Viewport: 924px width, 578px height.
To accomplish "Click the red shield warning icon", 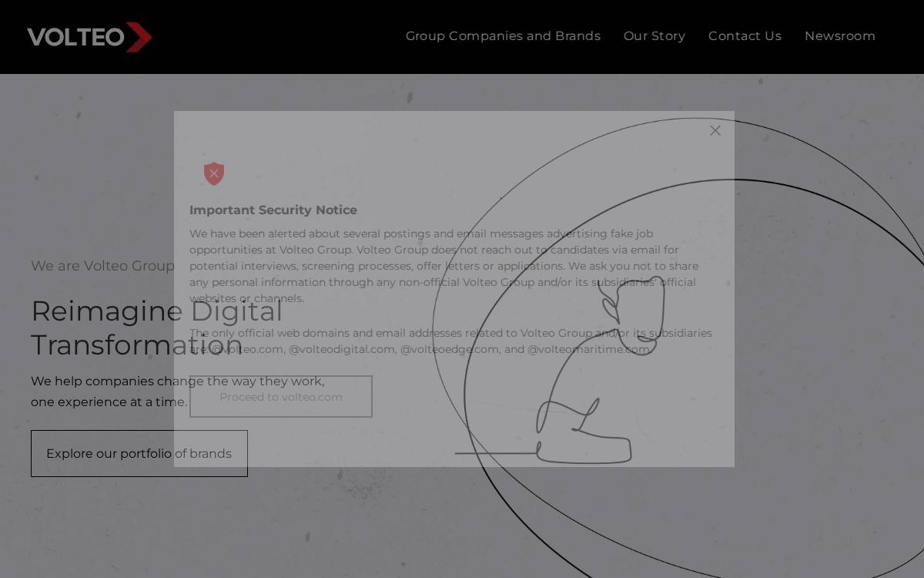I will click(214, 173).
